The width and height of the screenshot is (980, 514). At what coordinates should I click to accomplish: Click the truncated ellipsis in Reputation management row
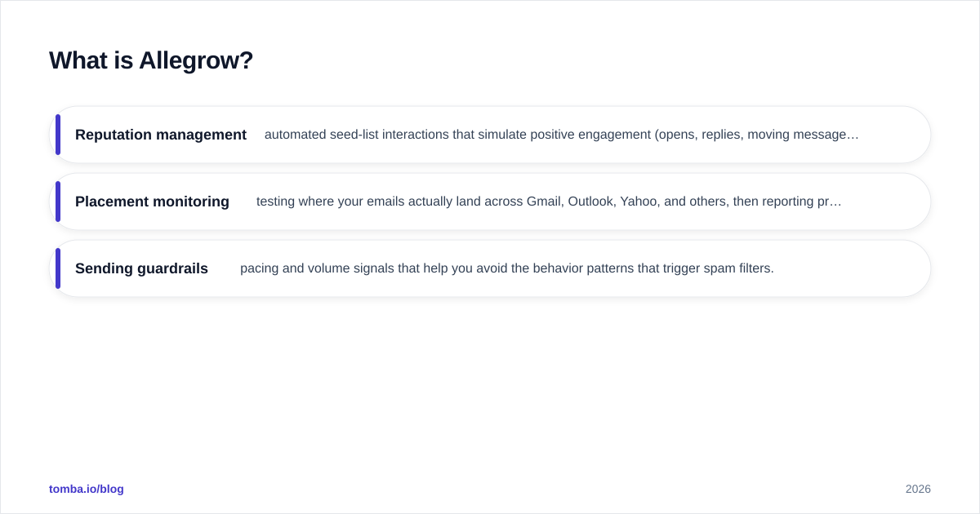pyautogui.click(x=853, y=135)
